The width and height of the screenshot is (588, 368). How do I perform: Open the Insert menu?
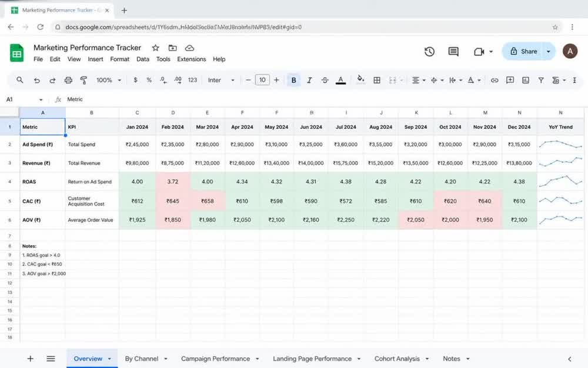click(x=95, y=59)
